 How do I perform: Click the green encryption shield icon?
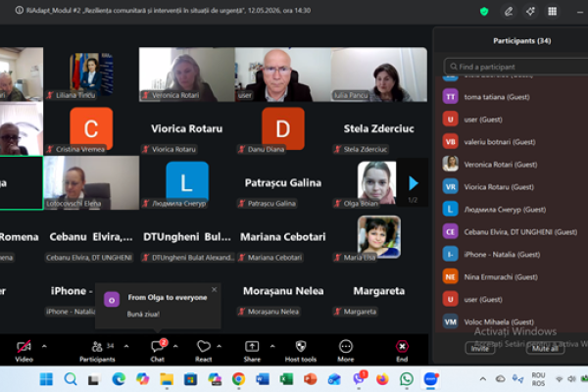pyautogui.click(x=484, y=11)
